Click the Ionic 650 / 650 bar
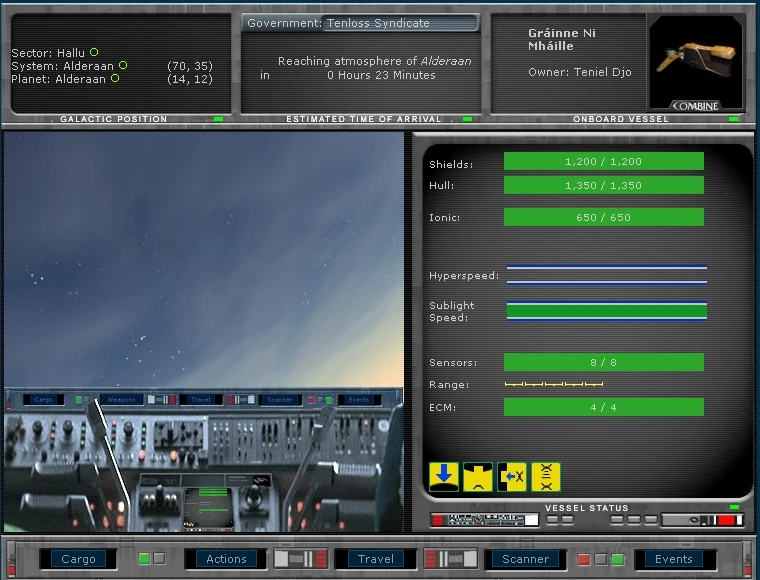 (603, 217)
